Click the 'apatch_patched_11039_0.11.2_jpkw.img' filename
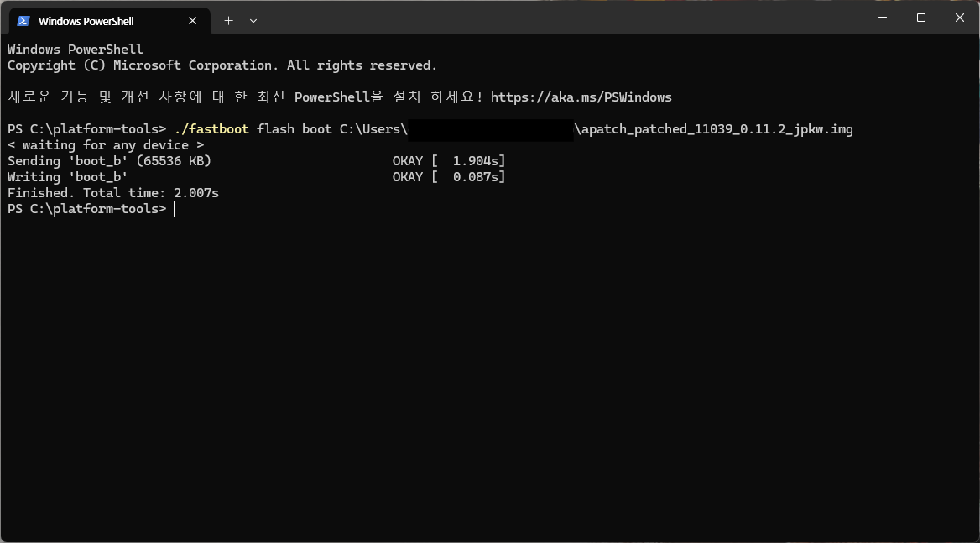The width and height of the screenshot is (980, 543). 717,128
